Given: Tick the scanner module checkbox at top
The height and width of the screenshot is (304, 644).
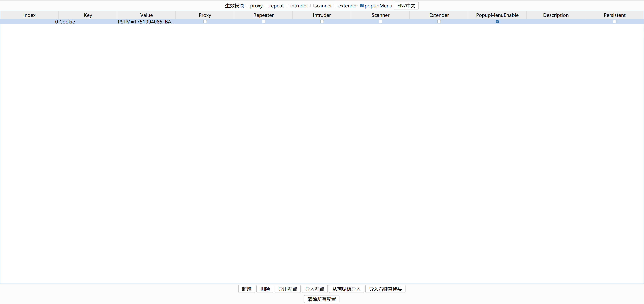Looking at the screenshot, I should 312,6.
